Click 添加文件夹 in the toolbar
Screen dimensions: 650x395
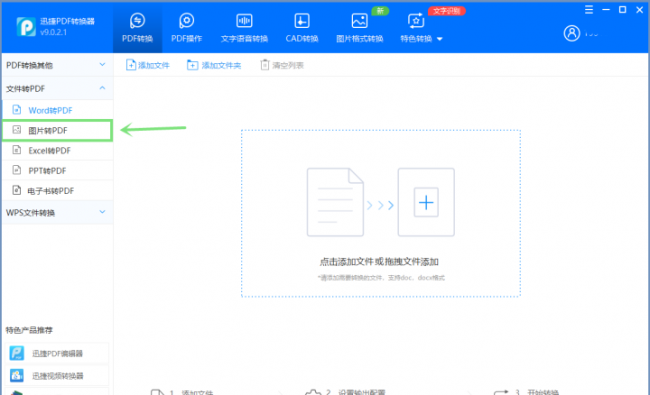click(214, 65)
